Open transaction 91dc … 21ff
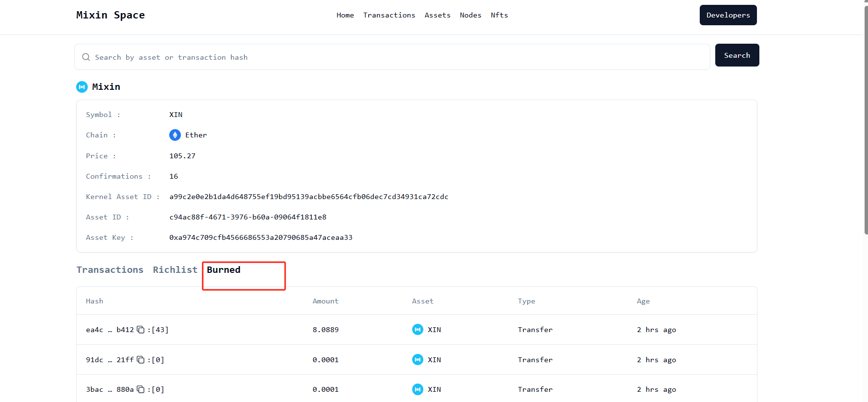The image size is (868, 402). (x=110, y=360)
